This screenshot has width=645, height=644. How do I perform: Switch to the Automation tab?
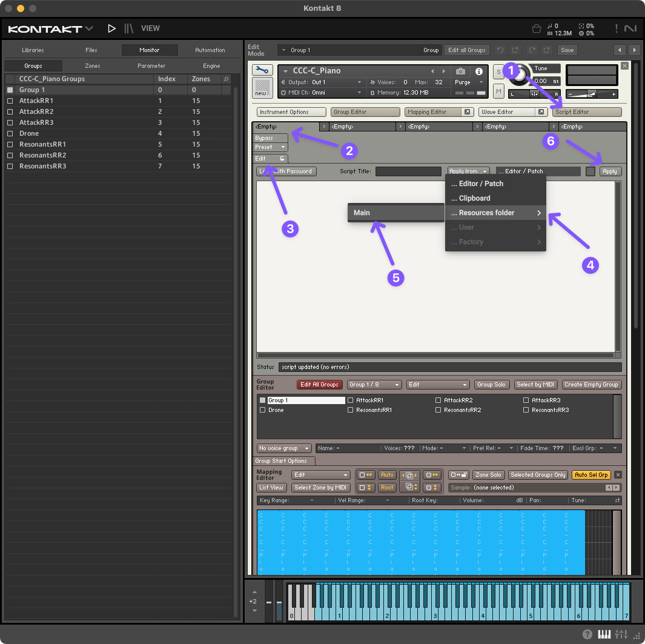(x=210, y=50)
